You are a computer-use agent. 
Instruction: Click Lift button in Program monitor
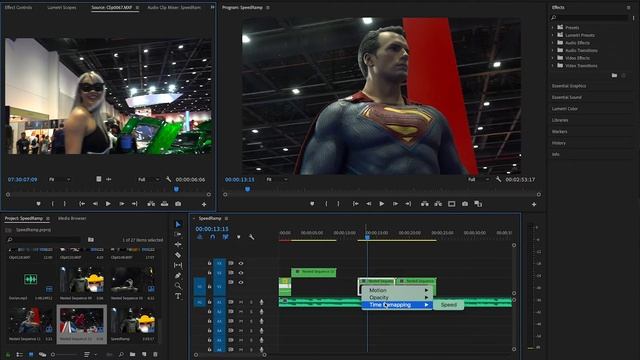coord(425,204)
